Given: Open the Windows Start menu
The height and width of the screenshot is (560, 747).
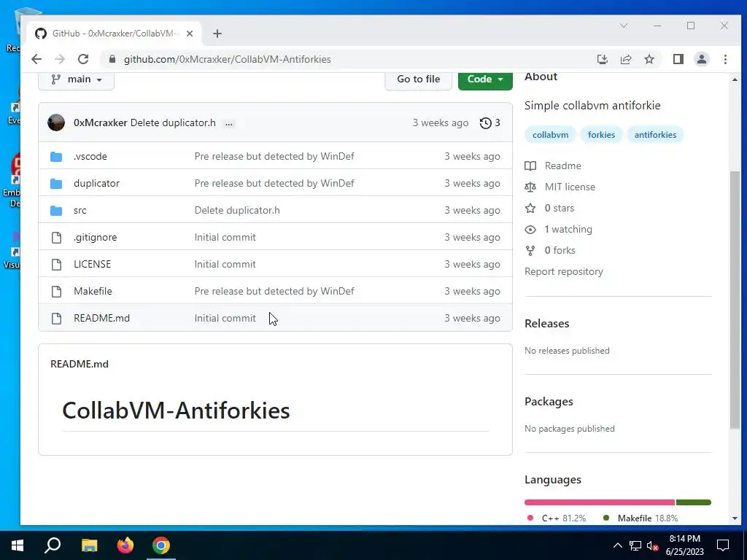Looking at the screenshot, I should (x=18, y=545).
